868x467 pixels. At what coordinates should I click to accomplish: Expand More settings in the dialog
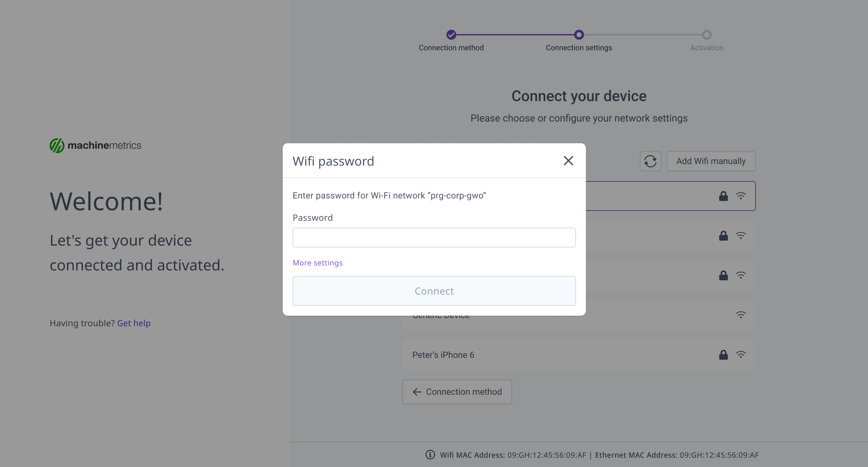[x=317, y=263]
